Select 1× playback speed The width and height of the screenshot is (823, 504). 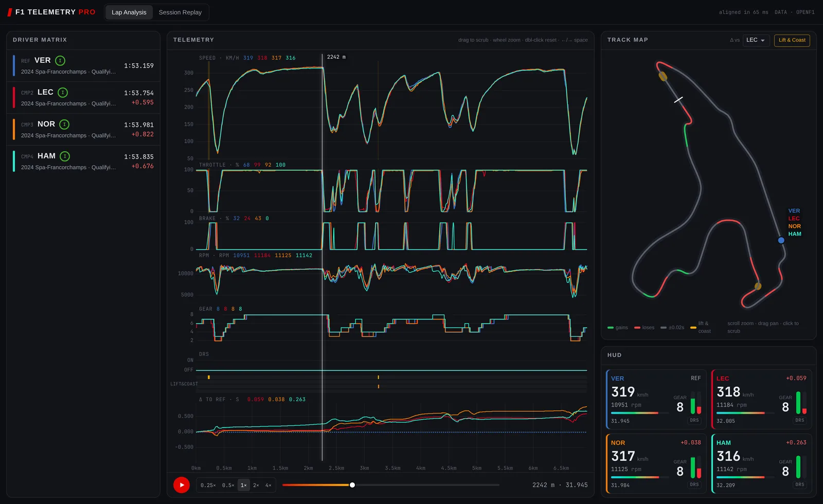tap(244, 485)
